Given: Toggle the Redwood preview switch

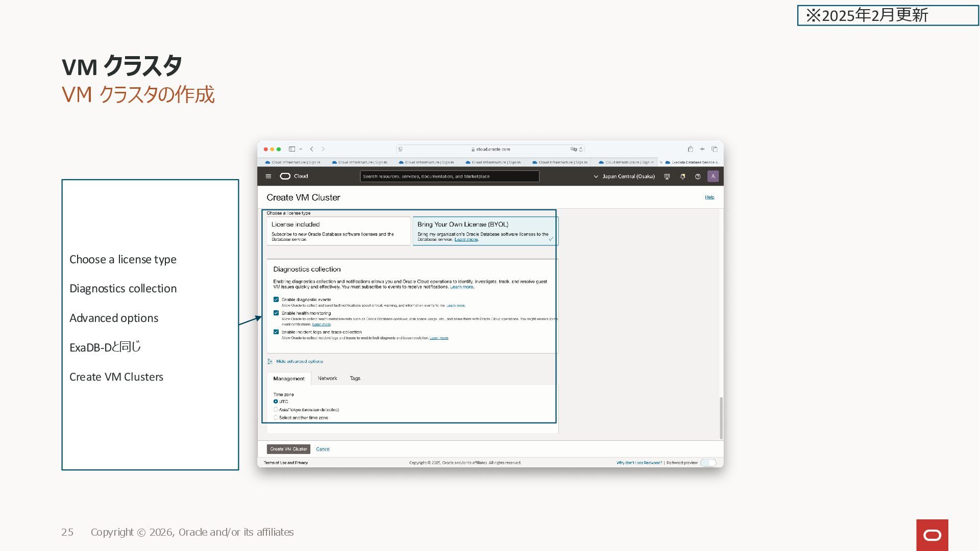Looking at the screenshot, I should pos(708,463).
